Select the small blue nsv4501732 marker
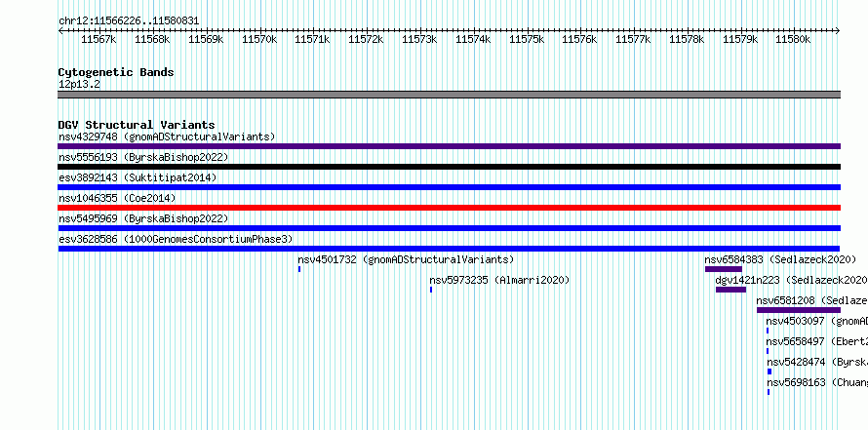 [299, 269]
